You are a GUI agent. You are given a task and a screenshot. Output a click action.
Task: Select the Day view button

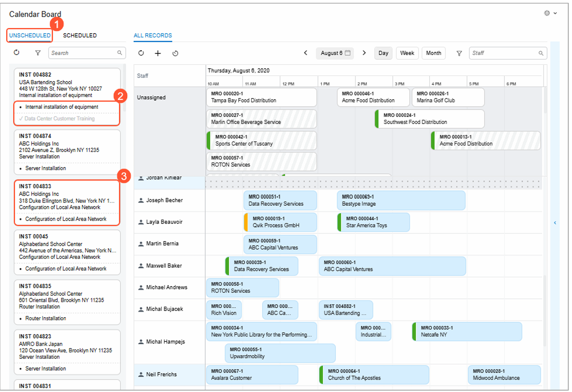(384, 53)
